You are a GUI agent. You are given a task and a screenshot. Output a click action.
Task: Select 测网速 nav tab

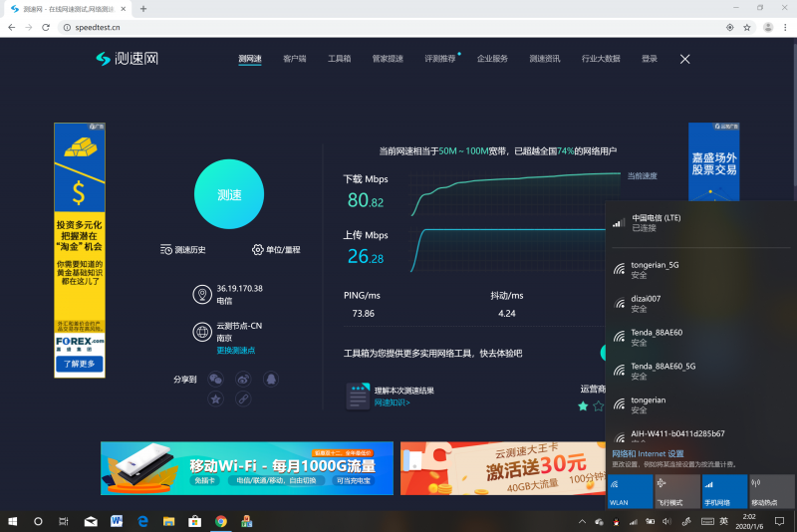click(250, 59)
